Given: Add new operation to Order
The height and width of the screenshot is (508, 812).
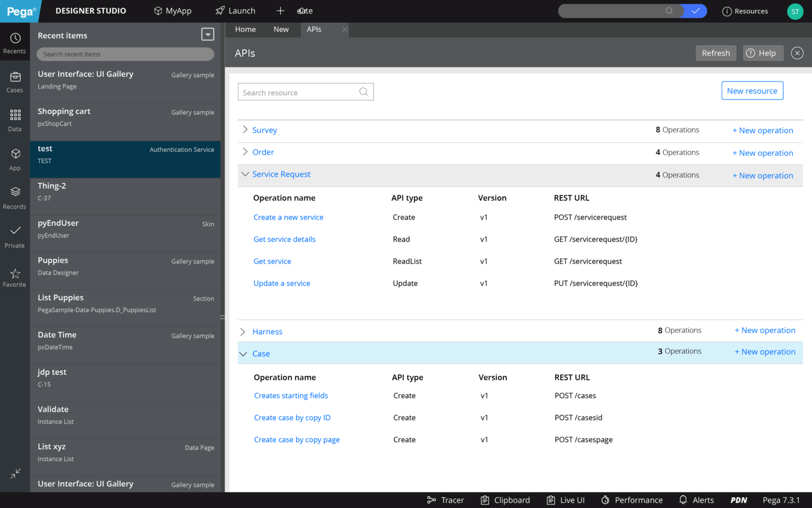Looking at the screenshot, I should click(763, 153).
